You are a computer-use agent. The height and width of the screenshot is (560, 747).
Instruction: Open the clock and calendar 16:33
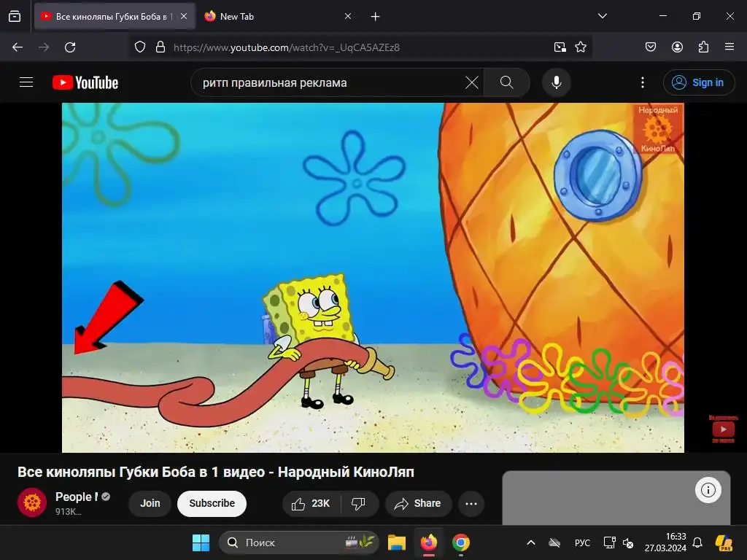coord(665,542)
